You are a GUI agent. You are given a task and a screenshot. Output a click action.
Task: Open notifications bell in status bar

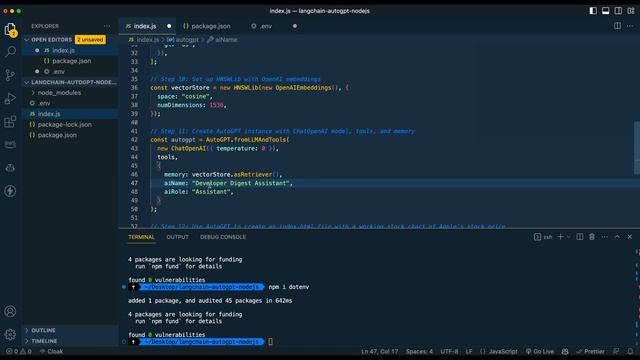630,351
